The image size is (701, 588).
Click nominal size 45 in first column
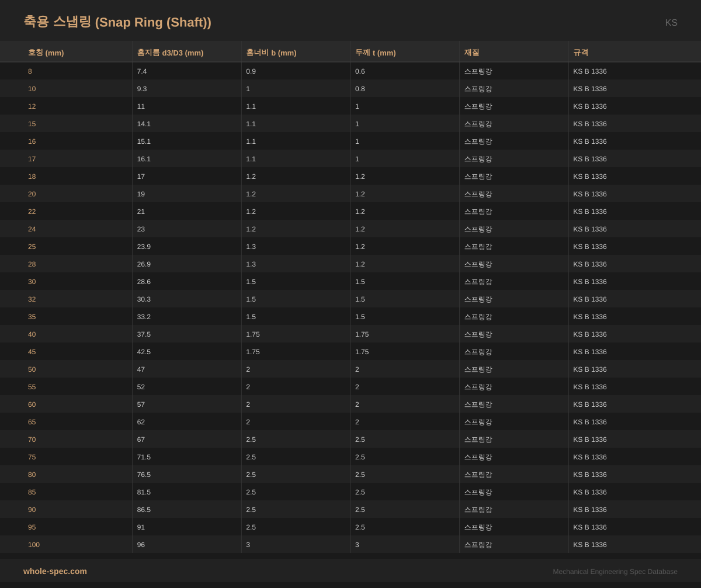coord(32,352)
